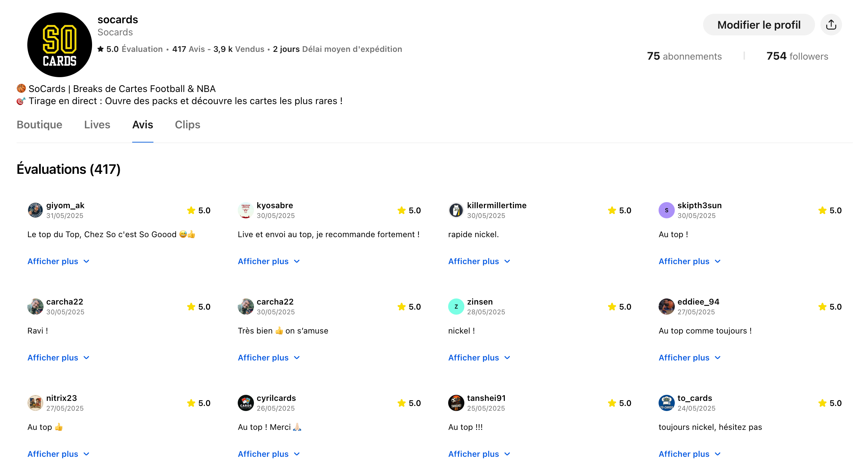868x475 pixels.
Task: Expand 'Afficher plus' on tanshei91's review
Action: coord(480,454)
